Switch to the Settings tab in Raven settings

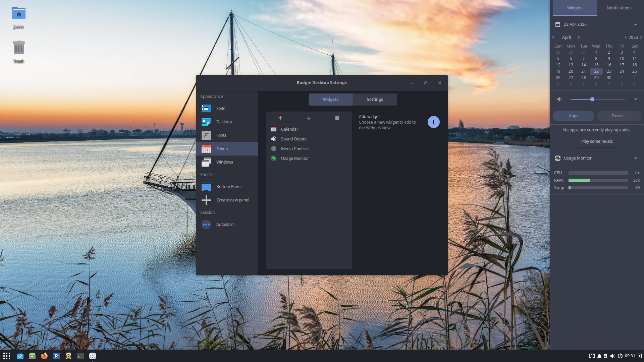coord(375,100)
